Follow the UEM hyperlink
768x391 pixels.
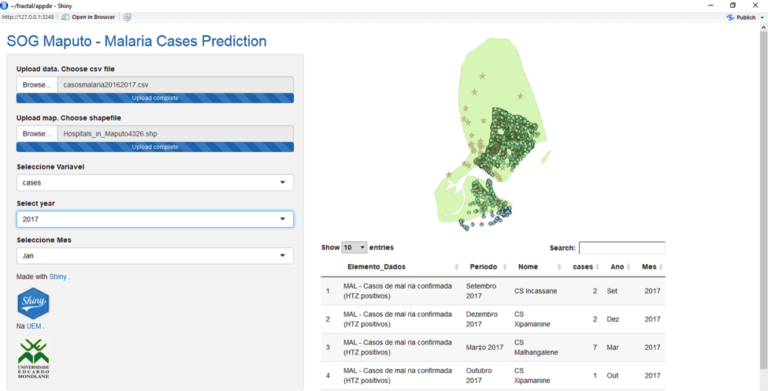point(34,326)
